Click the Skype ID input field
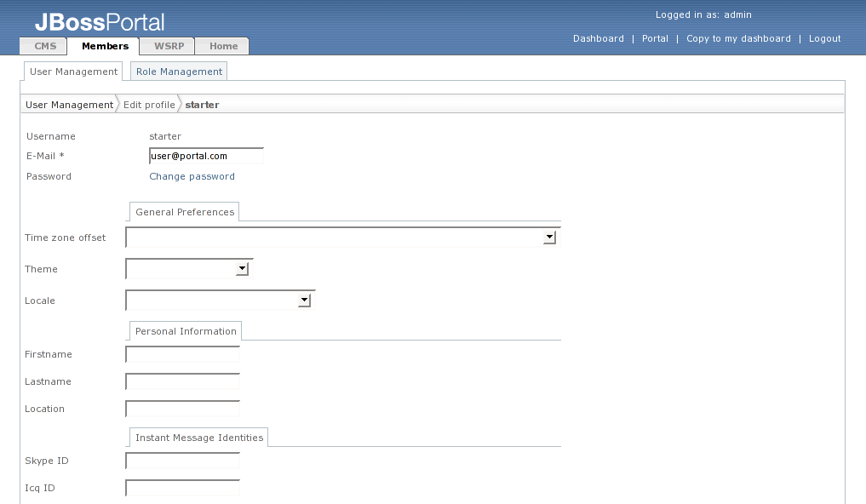This screenshot has height=504, width=866. coord(183,461)
